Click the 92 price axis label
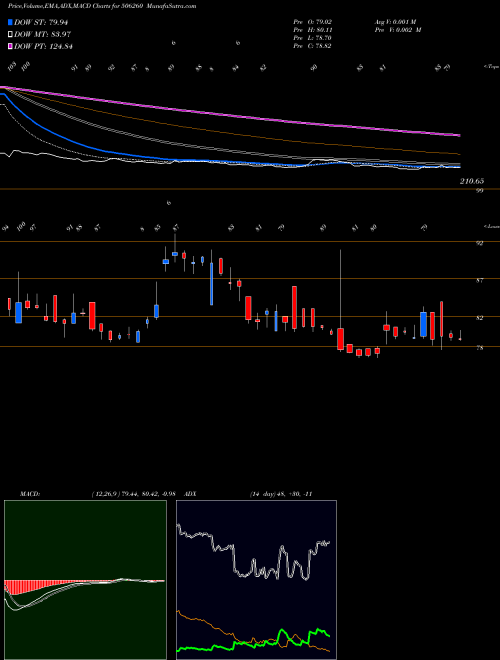The height and width of the screenshot is (660, 500). (480, 243)
